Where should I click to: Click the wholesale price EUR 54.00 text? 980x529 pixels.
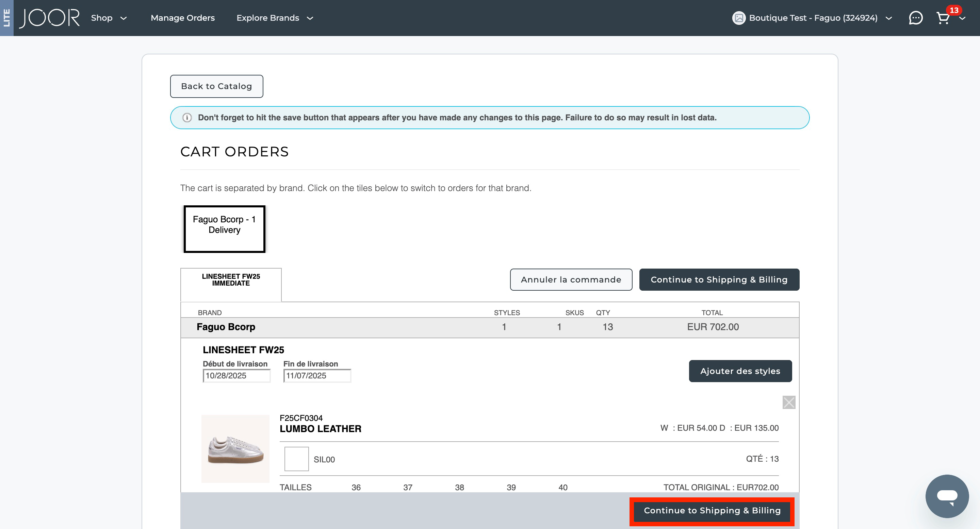(x=697, y=428)
